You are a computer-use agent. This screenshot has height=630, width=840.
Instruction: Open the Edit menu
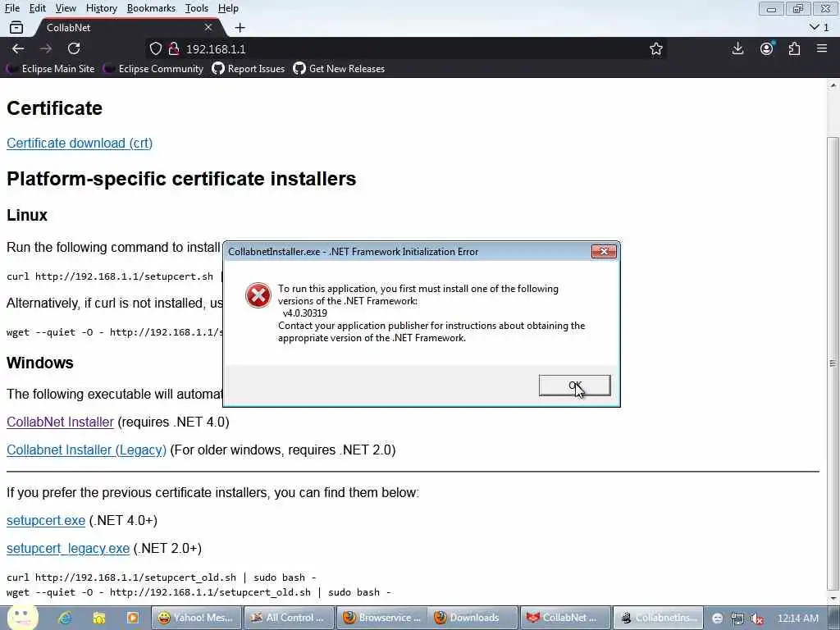click(37, 8)
